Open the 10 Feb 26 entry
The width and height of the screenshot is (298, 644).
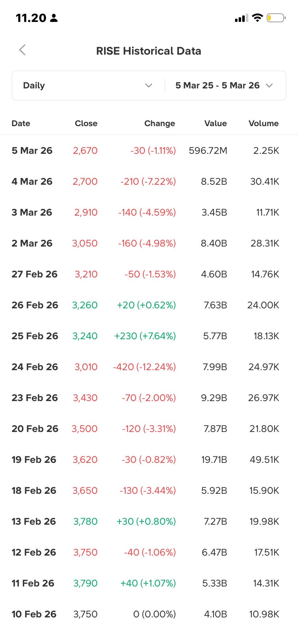[x=34, y=614]
